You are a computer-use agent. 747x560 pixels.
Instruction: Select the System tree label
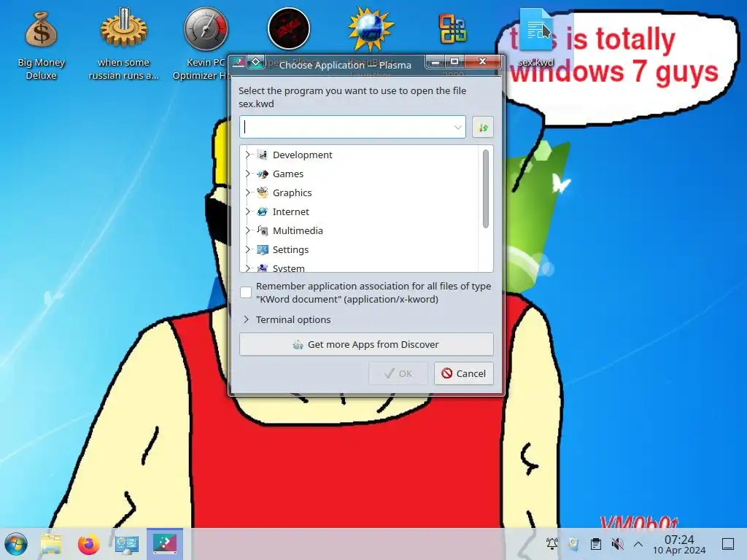pyautogui.click(x=288, y=268)
